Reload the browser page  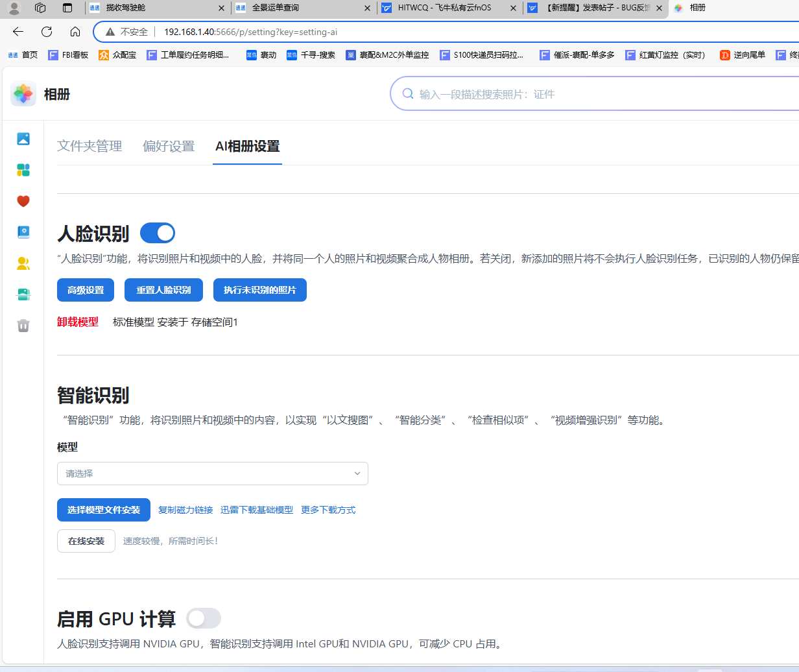[47, 32]
